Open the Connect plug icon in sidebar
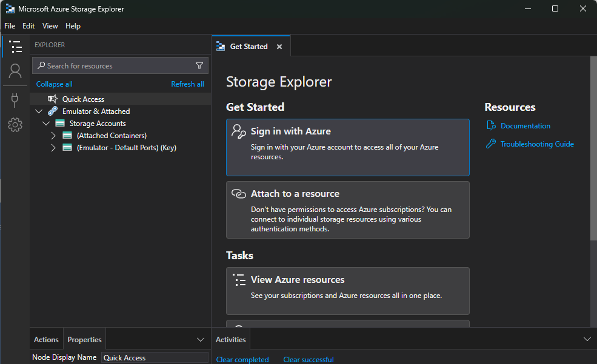597x364 pixels. point(15,101)
